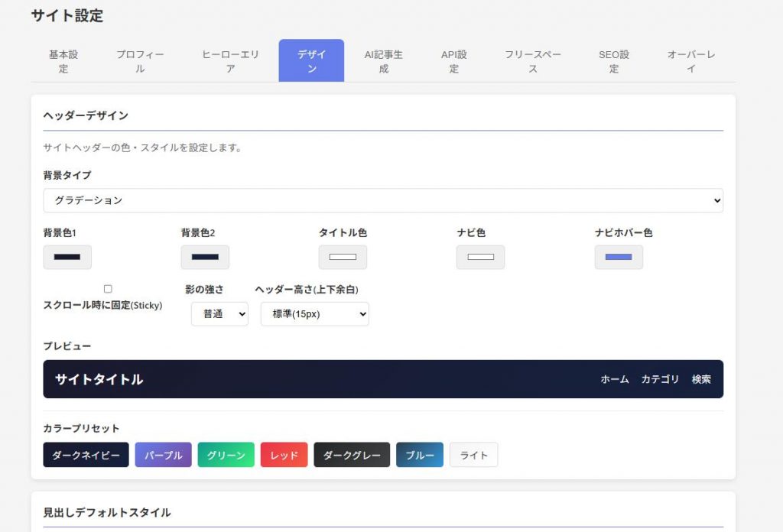Expand the 背景タイプ dropdown
This screenshot has height=532, width=783.
tap(383, 200)
